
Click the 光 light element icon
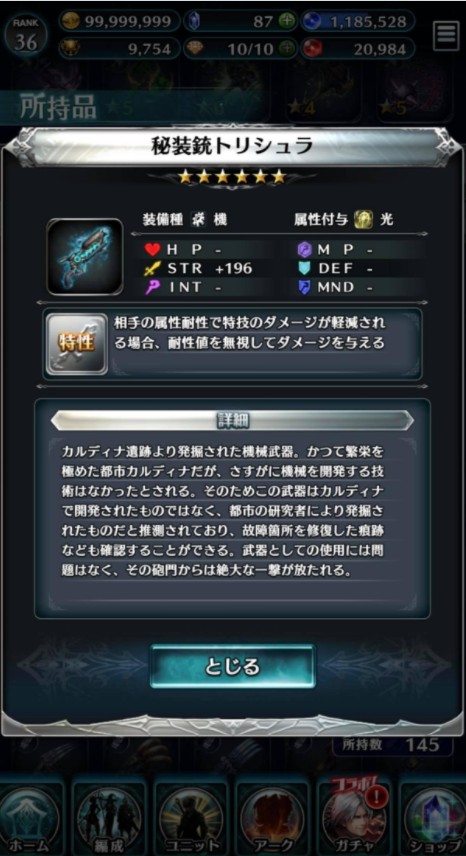click(x=360, y=220)
